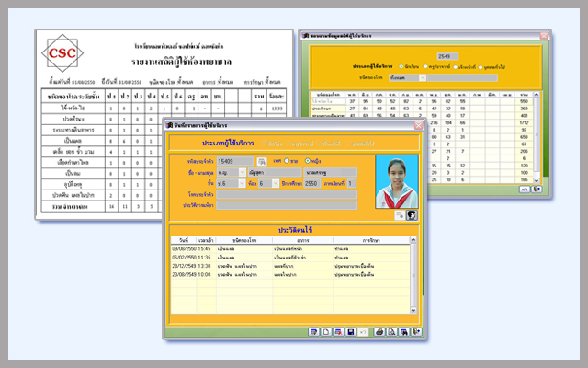Select greyed general public radio in record window
Viewport: 588px width, 368px height.
point(348,144)
